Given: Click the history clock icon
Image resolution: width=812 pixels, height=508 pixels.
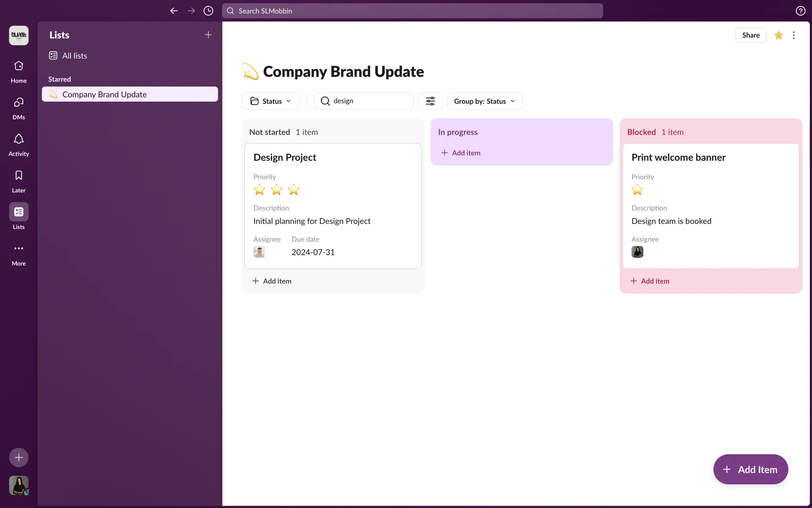Looking at the screenshot, I should [208, 11].
